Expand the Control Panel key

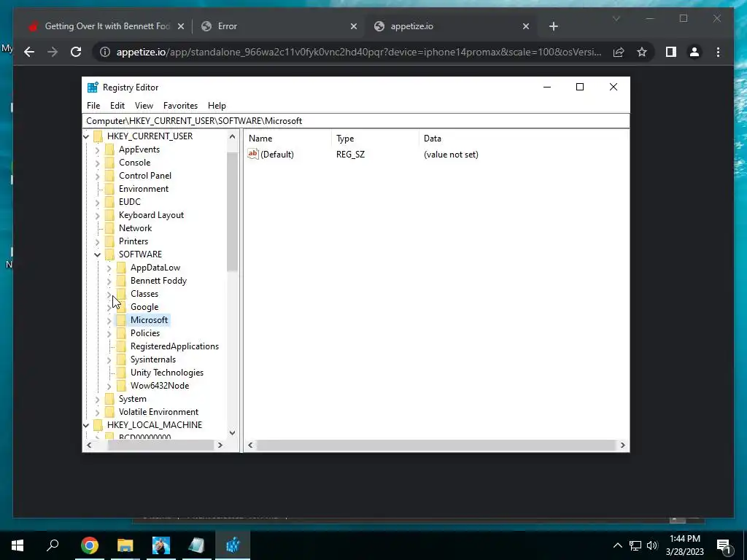97,176
